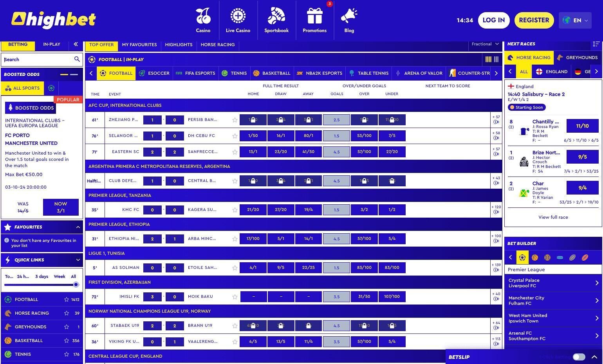Click the highbet logo
Screen dimensions: 603x364
[x=54, y=20]
